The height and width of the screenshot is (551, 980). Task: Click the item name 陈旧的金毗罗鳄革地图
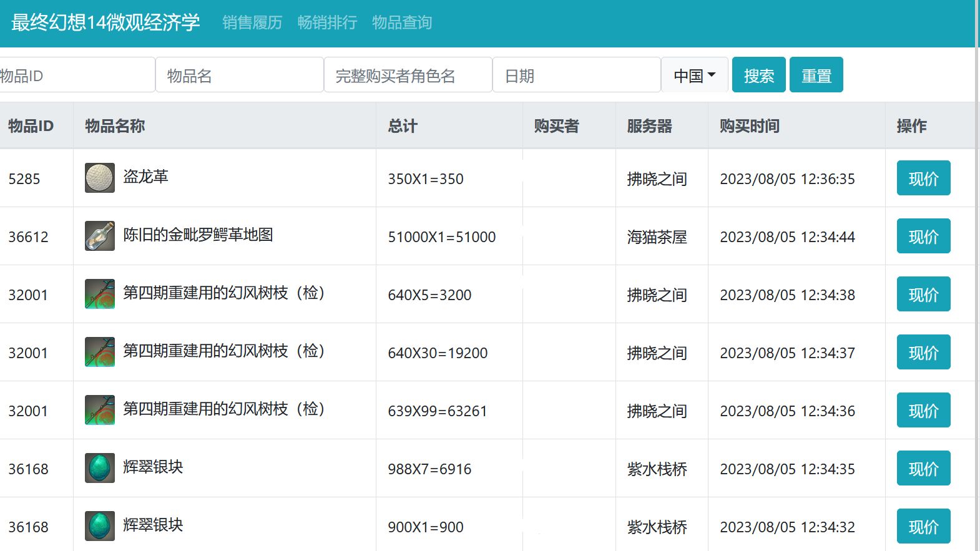tap(198, 235)
